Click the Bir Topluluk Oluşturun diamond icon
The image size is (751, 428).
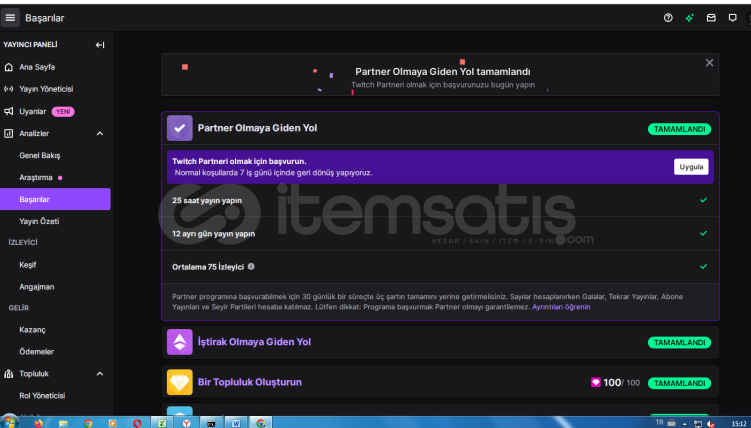pyautogui.click(x=180, y=382)
